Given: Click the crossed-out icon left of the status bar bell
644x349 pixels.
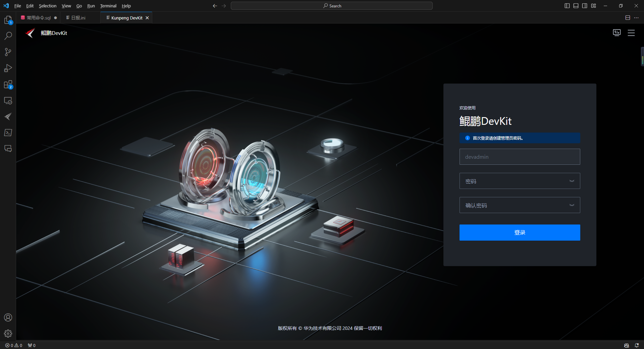Looking at the screenshot, I should pos(627,345).
